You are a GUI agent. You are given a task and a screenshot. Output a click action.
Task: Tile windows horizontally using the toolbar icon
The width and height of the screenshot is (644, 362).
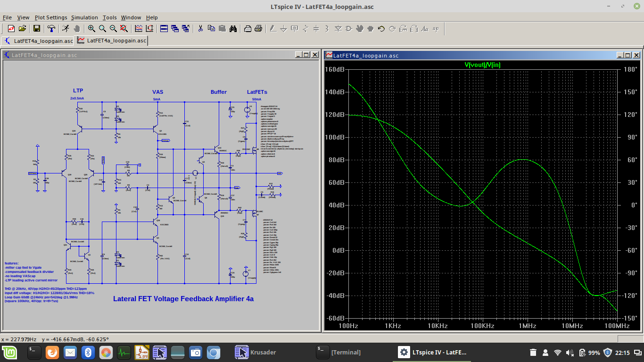(164, 29)
